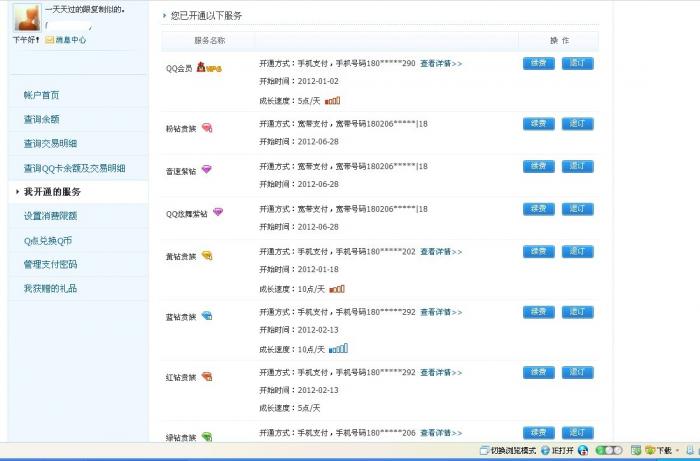This screenshot has width=700, height=461.
Task: Open 查看详情>> for 绿钻贵族
Action: point(441,433)
